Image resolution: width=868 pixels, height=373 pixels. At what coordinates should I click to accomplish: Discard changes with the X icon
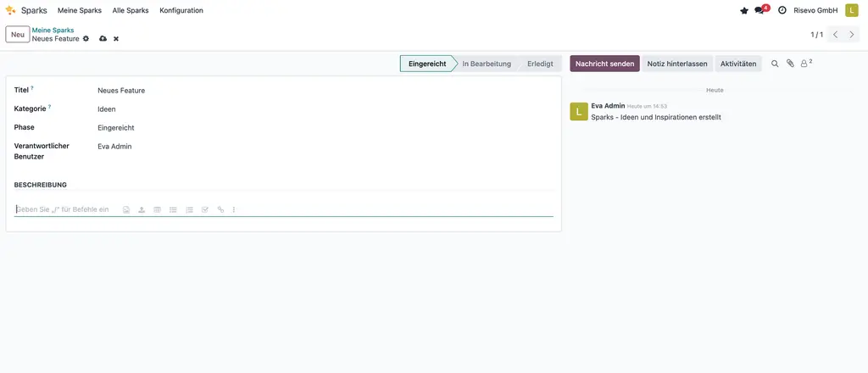coord(116,39)
